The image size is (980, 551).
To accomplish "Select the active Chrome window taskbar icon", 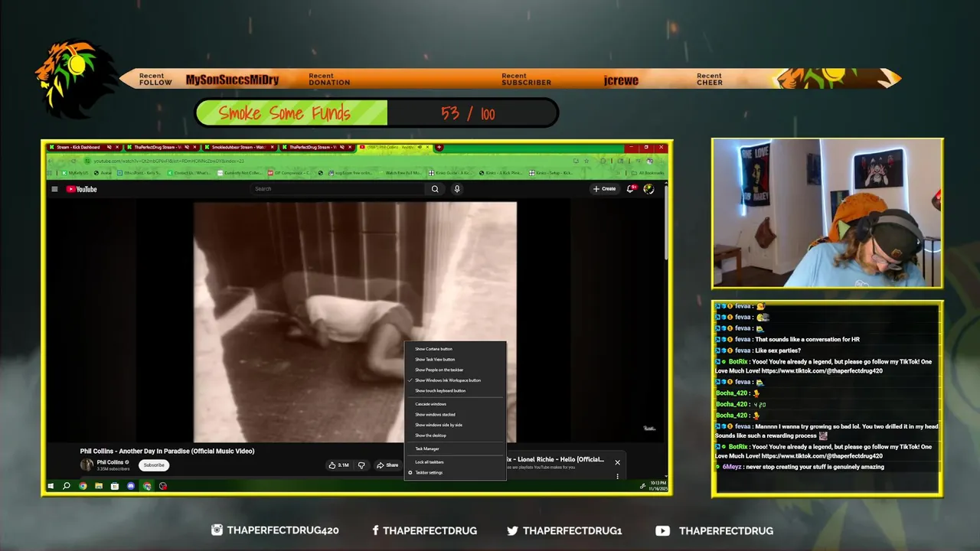I will pyautogui.click(x=147, y=486).
